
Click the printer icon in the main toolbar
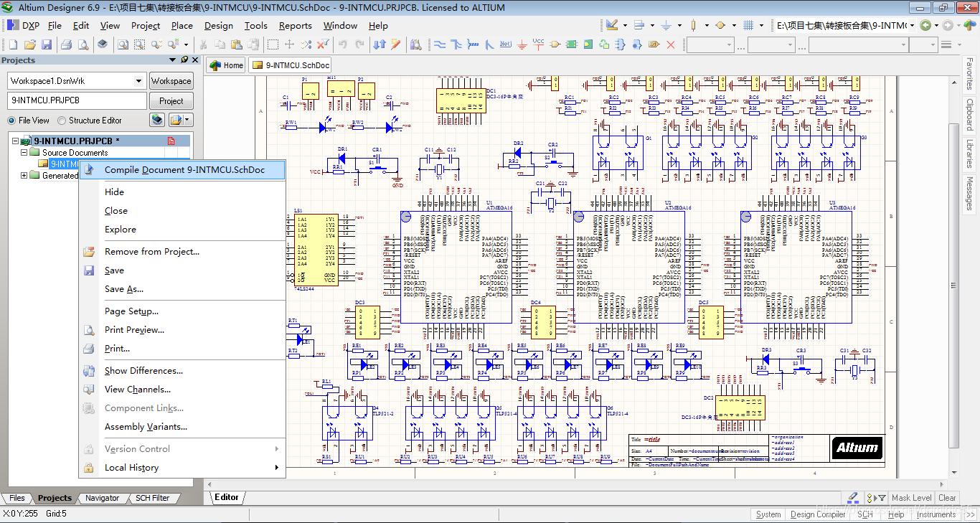66,44
